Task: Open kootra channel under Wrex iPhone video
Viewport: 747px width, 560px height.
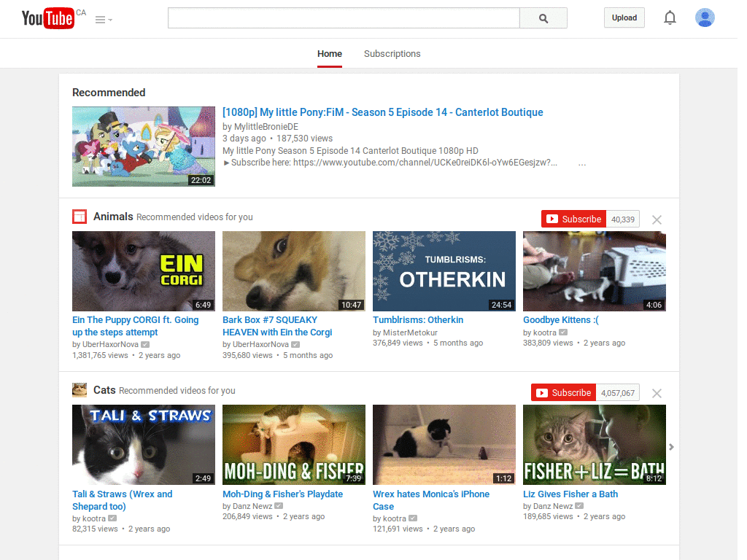Action: pos(395,518)
